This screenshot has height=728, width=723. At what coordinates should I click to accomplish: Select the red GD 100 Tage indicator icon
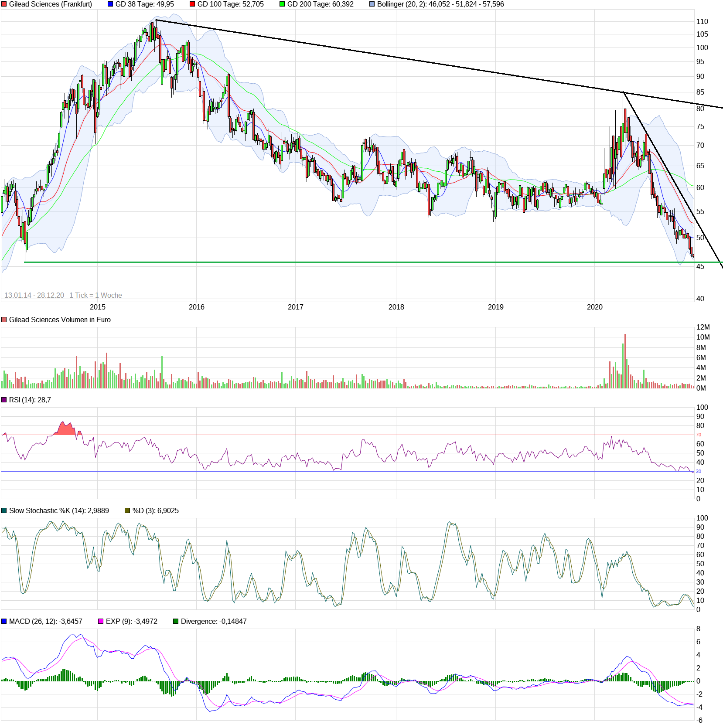193,4
